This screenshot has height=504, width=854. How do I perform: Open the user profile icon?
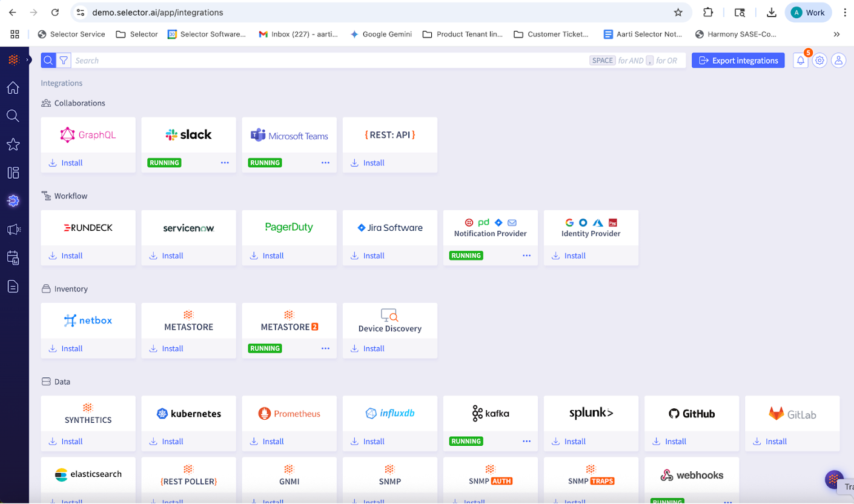838,61
